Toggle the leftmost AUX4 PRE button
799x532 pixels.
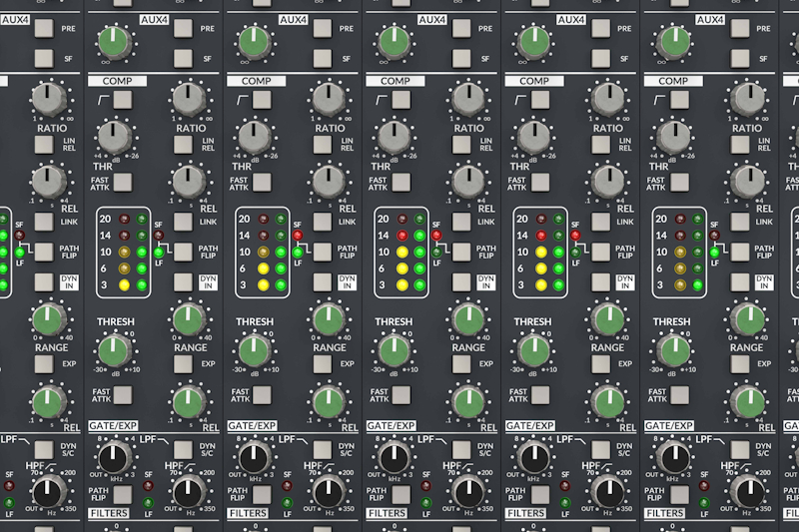coord(45,29)
